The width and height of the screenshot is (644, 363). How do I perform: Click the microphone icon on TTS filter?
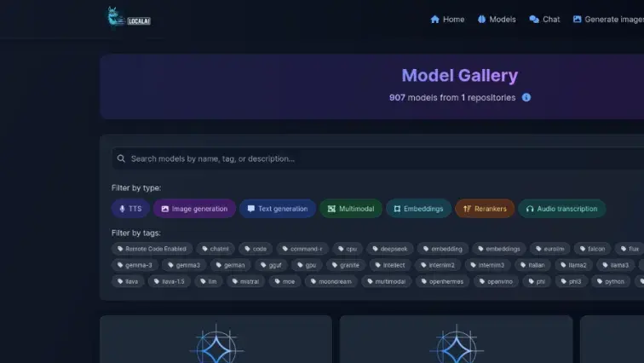click(x=122, y=209)
